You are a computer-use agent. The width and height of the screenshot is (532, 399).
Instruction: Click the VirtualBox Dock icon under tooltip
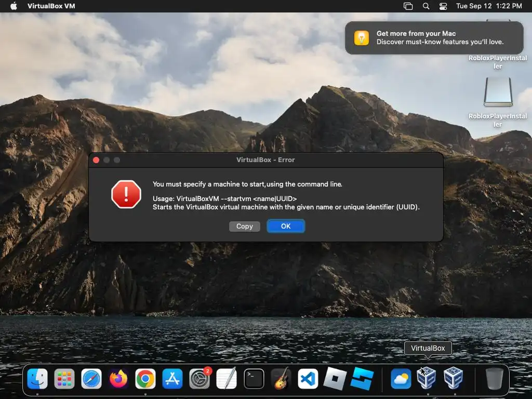pos(427,378)
